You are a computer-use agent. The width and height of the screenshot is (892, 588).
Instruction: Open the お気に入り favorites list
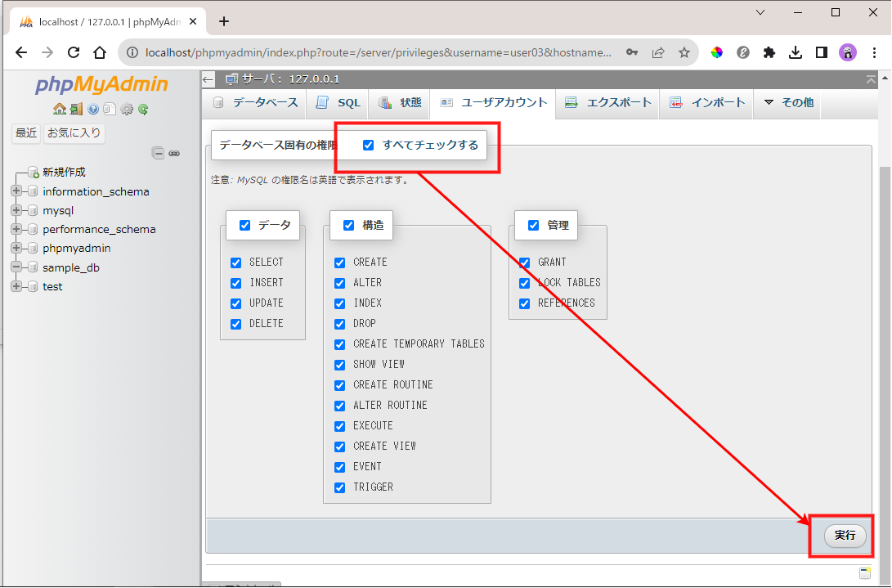click(74, 133)
